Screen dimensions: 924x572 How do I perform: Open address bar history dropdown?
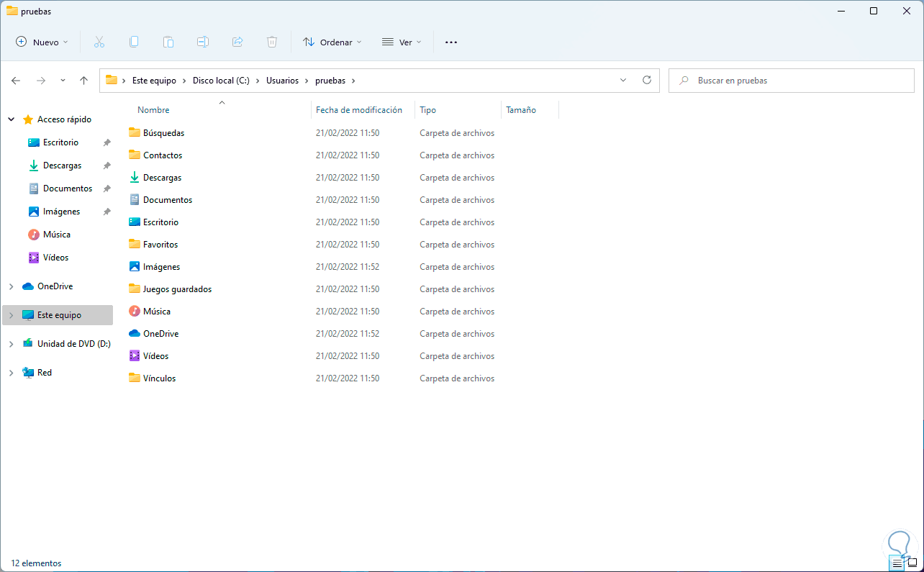(623, 80)
